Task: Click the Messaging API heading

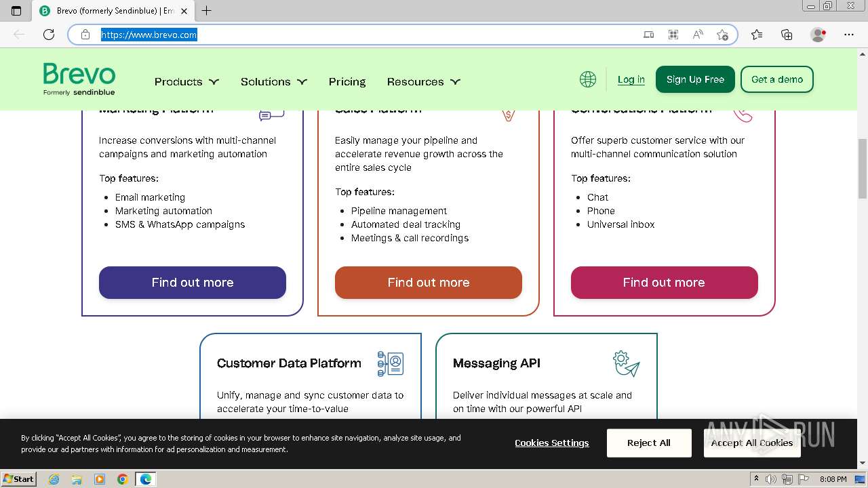Action: click(x=496, y=363)
